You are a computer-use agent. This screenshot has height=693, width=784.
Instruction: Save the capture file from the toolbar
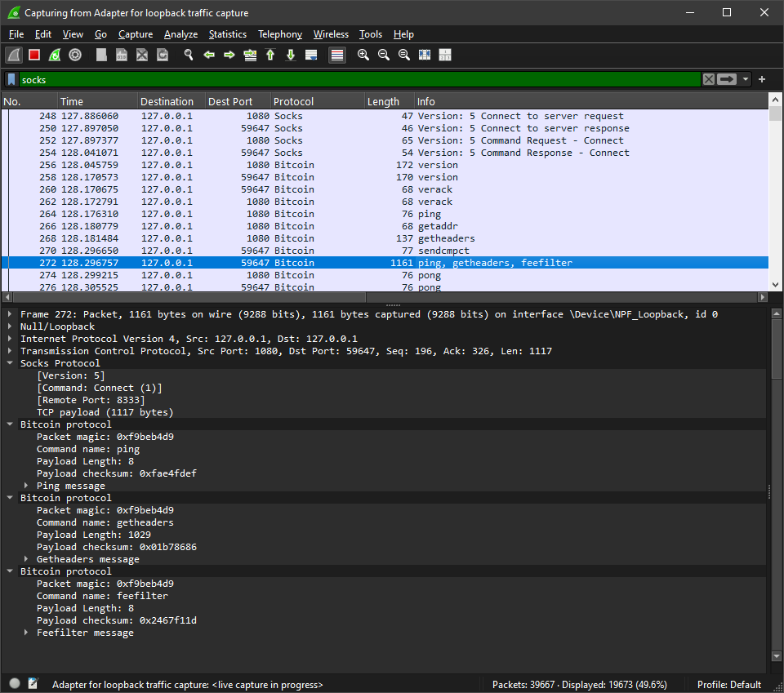pos(122,55)
